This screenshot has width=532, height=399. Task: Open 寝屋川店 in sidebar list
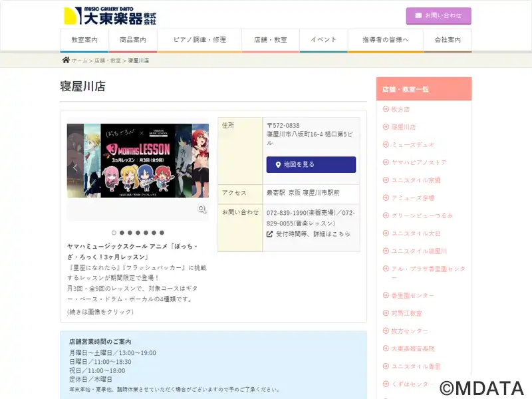click(404, 127)
